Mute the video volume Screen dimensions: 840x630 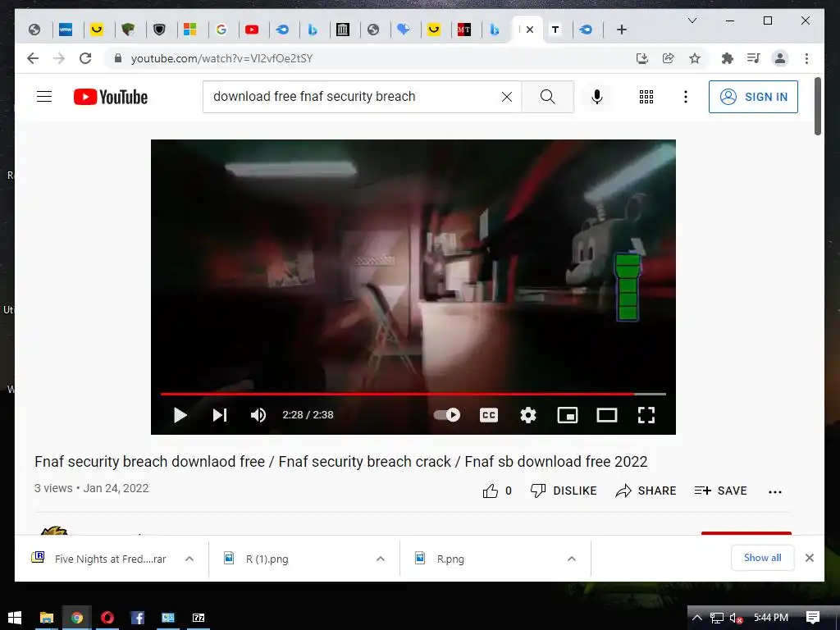(x=258, y=415)
